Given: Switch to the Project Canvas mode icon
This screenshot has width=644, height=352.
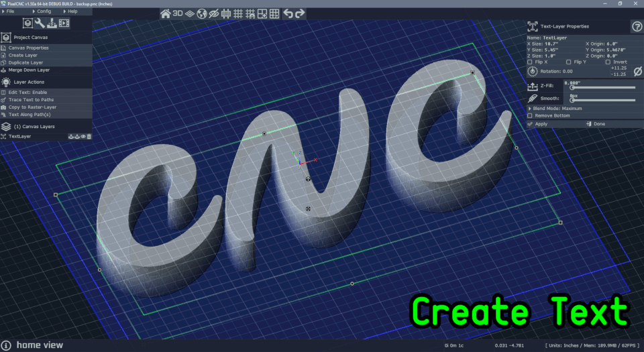Looking at the screenshot, I should (28, 23).
